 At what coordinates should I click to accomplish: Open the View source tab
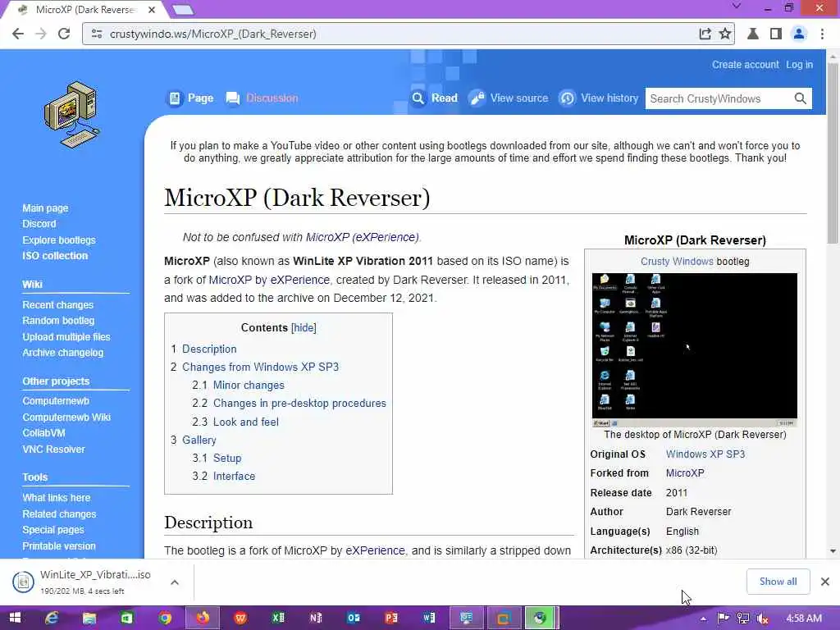pyautogui.click(x=509, y=98)
